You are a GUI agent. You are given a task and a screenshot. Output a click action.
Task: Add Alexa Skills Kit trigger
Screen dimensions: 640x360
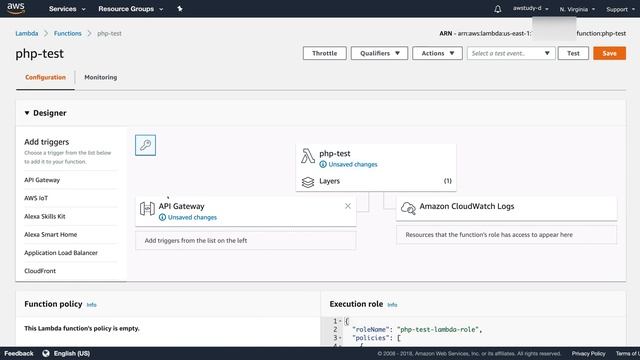click(x=44, y=216)
